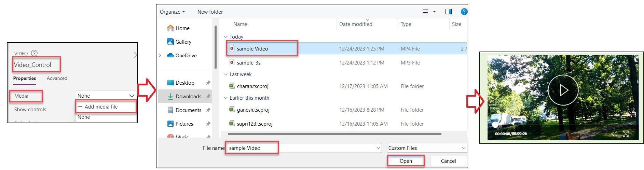The width and height of the screenshot is (644, 170).
Task: Toggle the preview pane icon
Action: click(x=449, y=12)
